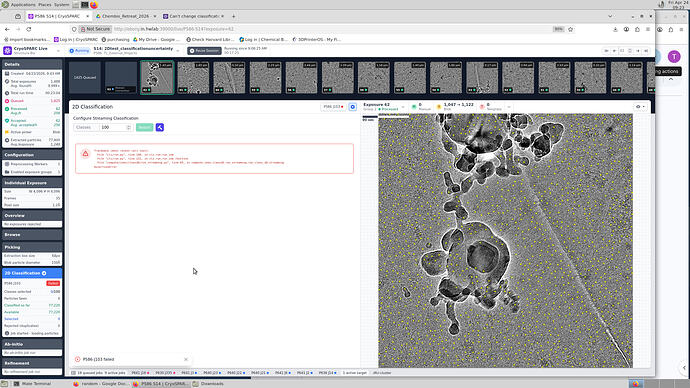Screen dimensions: 690x388
Task: Open the Downloads window from taskbar
Action: (209, 384)
